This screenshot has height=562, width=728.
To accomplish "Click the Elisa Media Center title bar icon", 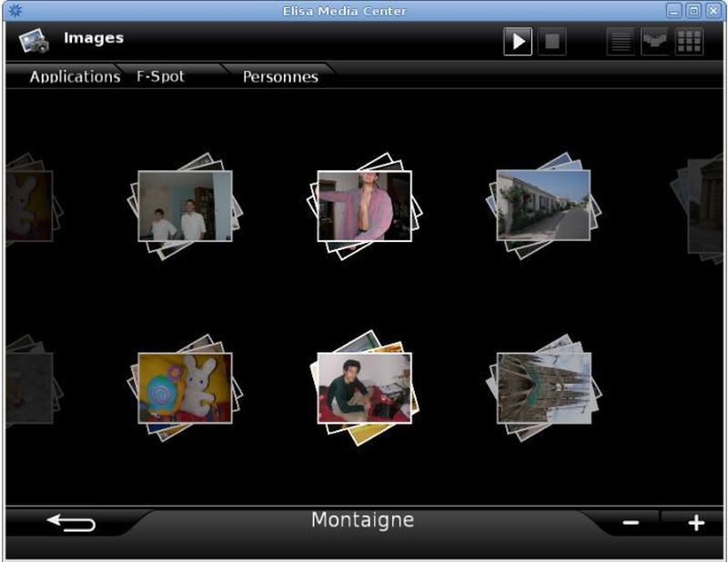I will coord(13,11).
